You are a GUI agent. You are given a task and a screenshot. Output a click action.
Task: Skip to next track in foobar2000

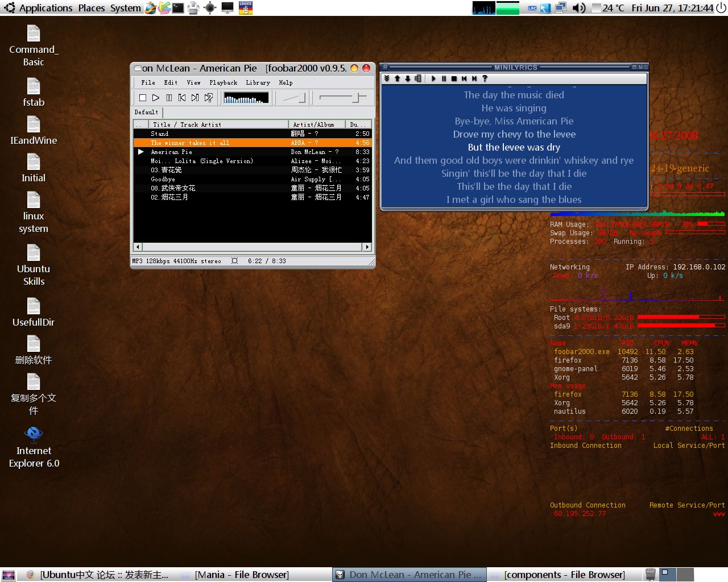(195, 98)
